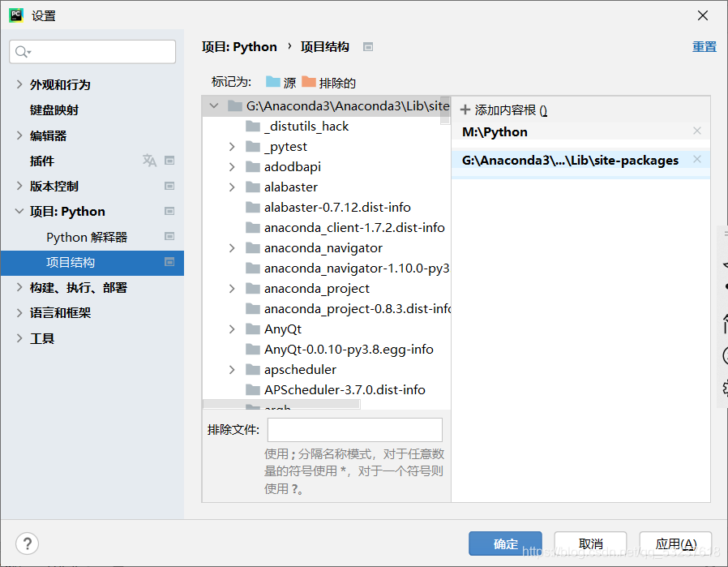Expand the 外观和行为 settings group
Viewport: 728px width, 567px height.
19,84
